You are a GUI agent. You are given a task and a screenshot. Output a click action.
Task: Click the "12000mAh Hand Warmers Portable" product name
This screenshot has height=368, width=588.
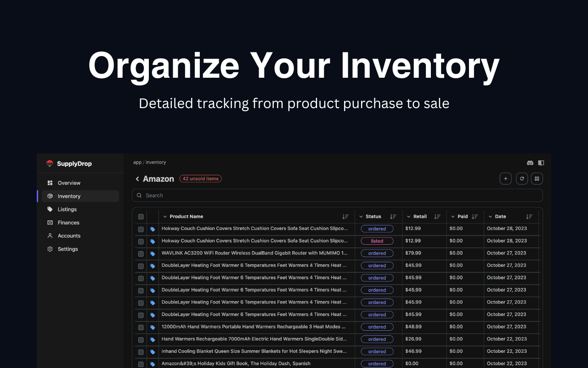click(254, 327)
